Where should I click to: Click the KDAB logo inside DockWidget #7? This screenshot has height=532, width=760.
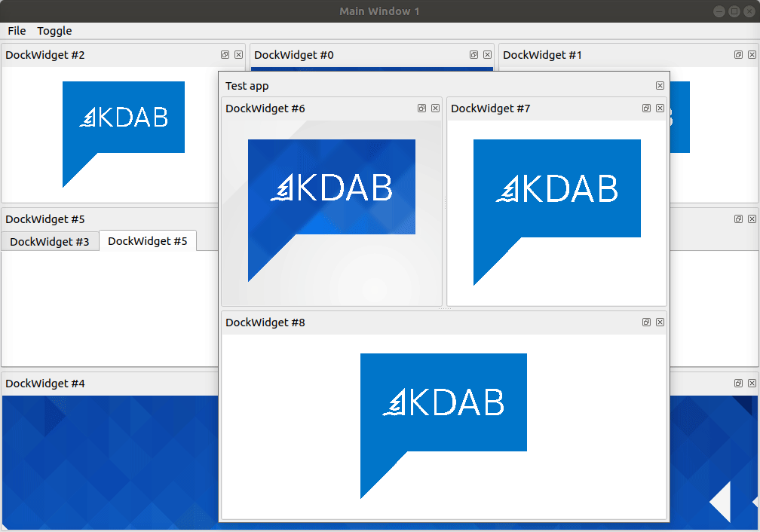[x=557, y=187]
